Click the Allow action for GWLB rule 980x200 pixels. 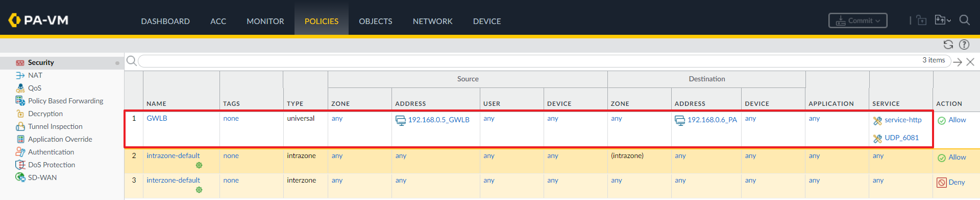[x=957, y=120]
